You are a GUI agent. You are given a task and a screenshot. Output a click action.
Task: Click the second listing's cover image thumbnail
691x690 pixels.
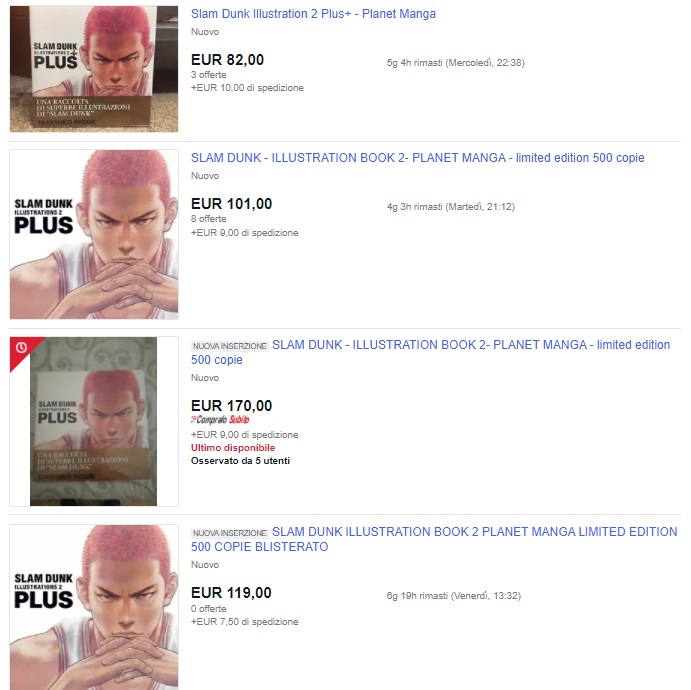(94, 234)
